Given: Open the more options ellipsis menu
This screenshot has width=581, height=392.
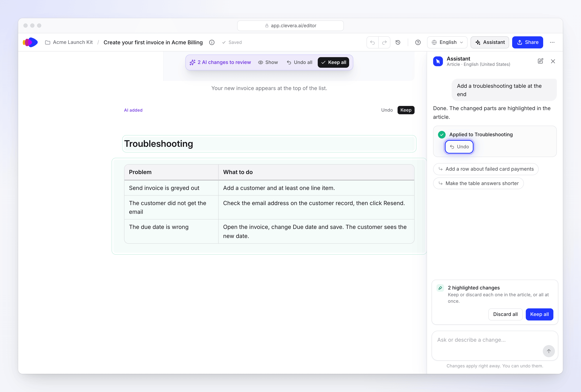Looking at the screenshot, I should (552, 42).
